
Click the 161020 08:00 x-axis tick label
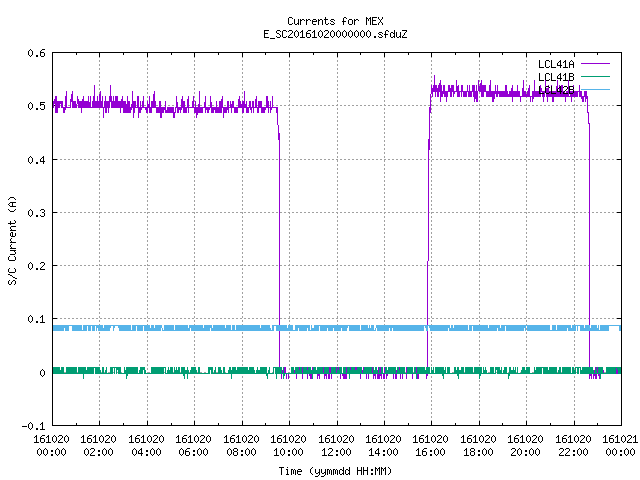click(241, 446)
